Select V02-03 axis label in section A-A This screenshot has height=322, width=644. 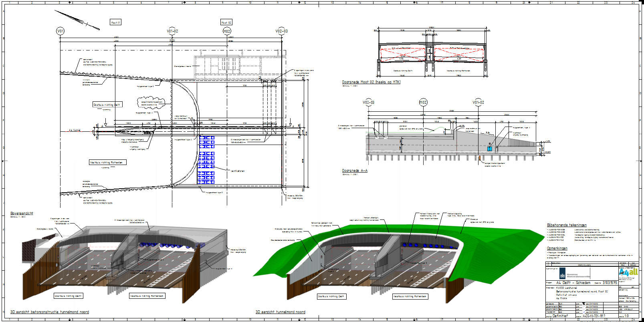tap(369, 103)
